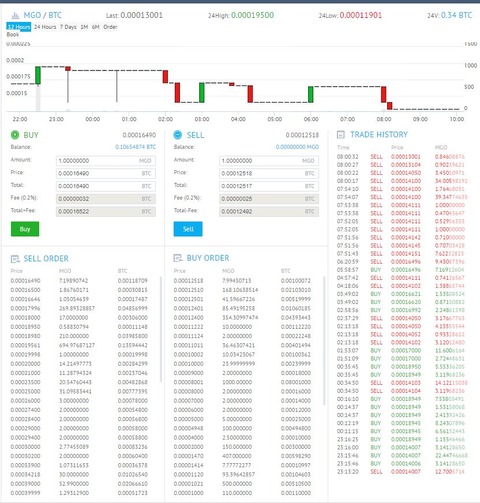Click trade history row at 06:20:59

pyautogui.click(x=402, y=262)
